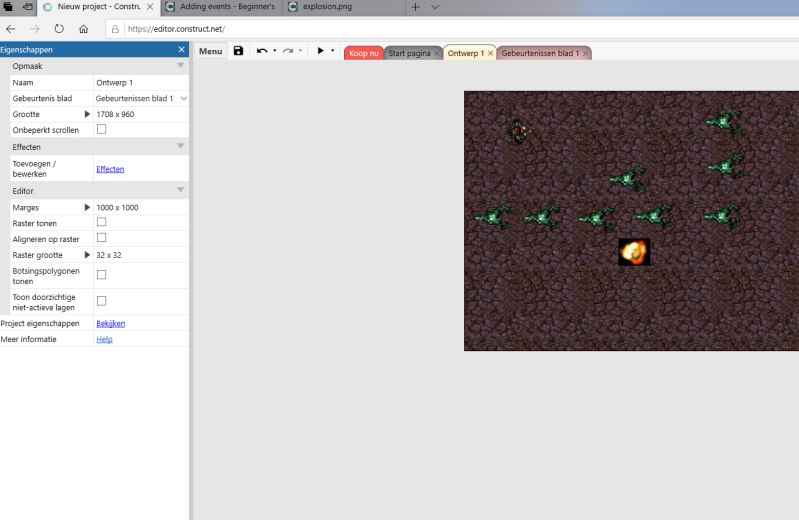Show the tabs you've set aside

[x=8, y=7]
